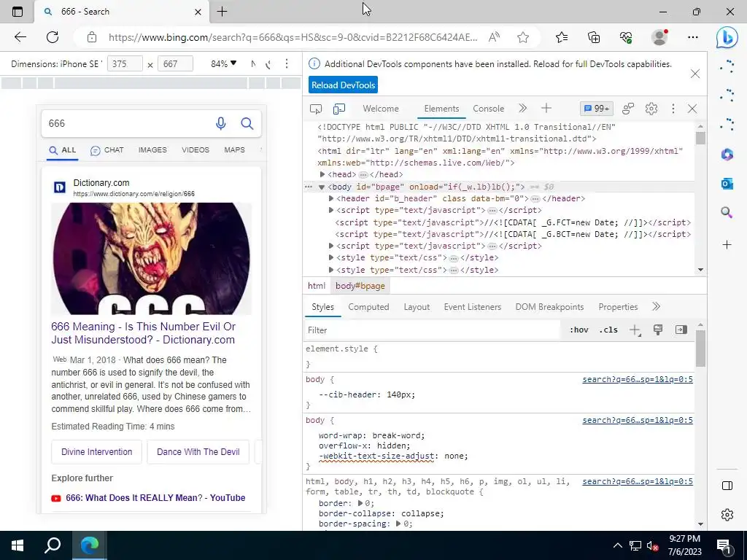Expand the head element node
Image resolution: width=747 pixels, height=560 pixels.
click(x=322, y=175)
